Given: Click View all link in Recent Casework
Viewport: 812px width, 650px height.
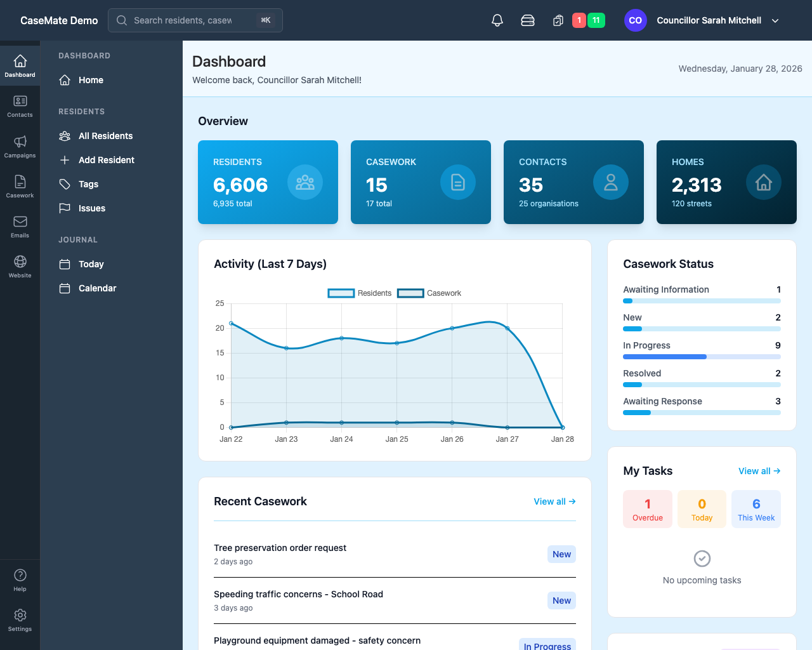Looking at the screenshot, I should coord(554,501).
